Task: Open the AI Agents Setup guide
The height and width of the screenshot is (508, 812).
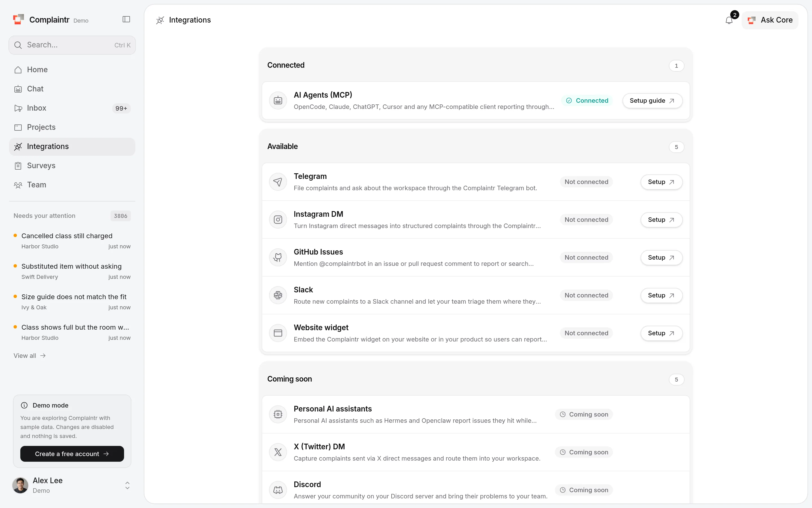Action: pyautogui.click(x=652, y=100)
